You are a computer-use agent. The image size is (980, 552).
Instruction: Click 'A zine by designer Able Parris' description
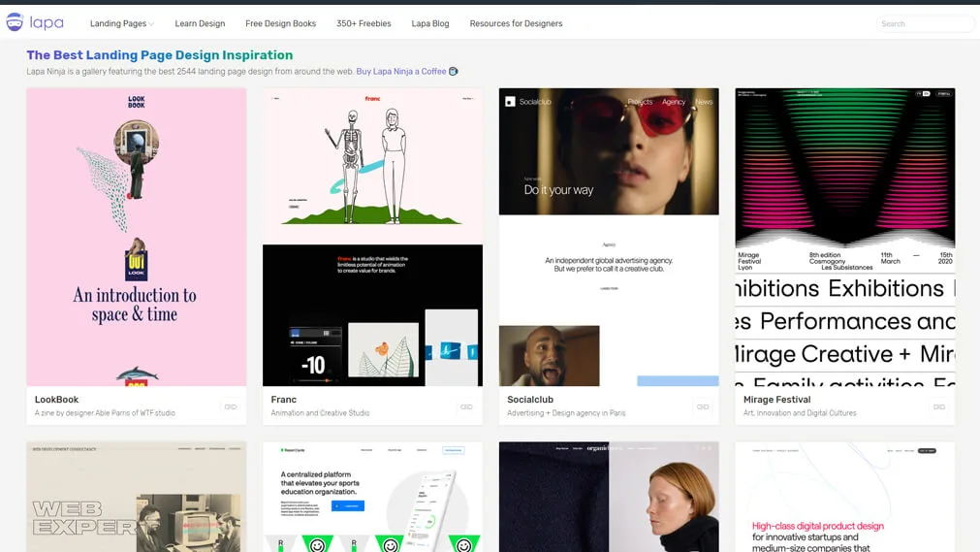pyautogui.click(x=105, y=413)
